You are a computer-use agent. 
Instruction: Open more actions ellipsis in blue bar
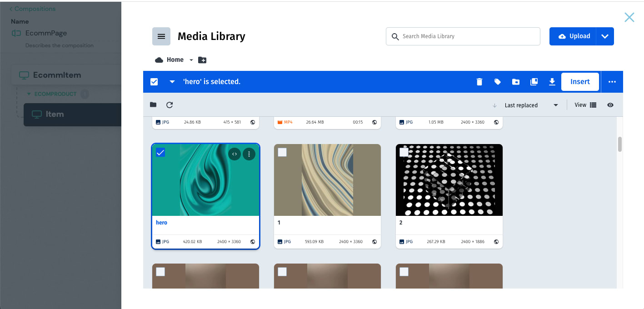612,82
